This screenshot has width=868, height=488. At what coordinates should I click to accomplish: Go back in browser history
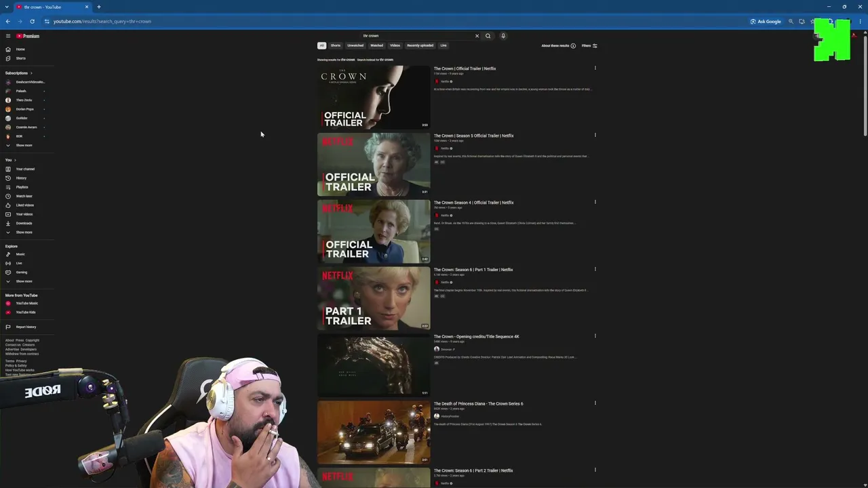8,21
